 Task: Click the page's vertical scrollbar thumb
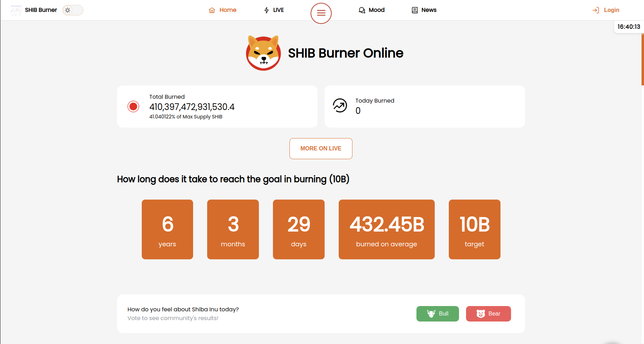[x=643, y=59]
